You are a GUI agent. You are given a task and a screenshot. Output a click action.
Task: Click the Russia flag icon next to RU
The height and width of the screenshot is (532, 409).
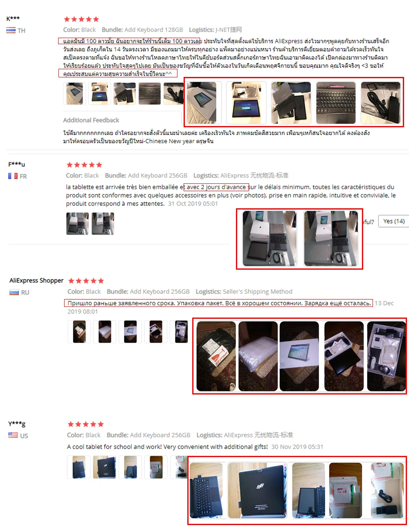click(14, 292)
